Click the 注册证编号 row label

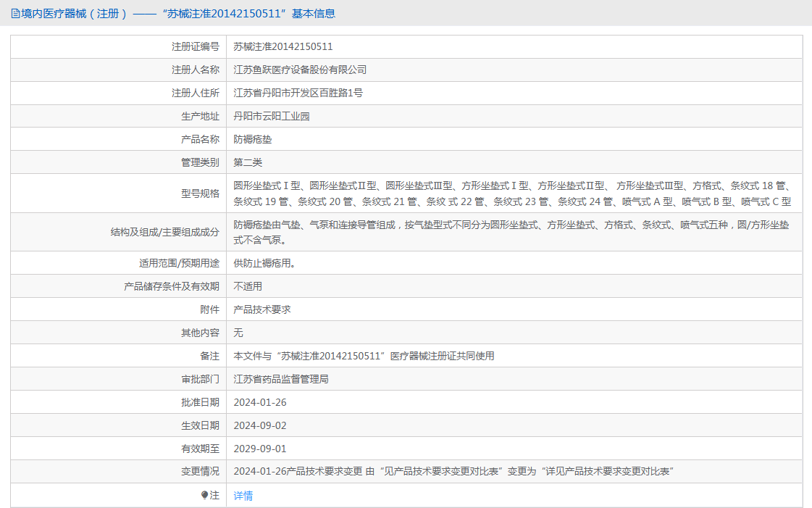pyautogui.click(x=196, y=46)
